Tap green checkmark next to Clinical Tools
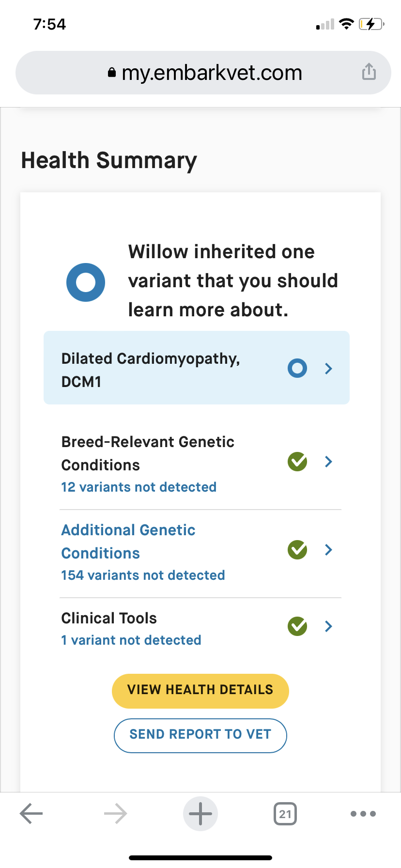Screen dimensions: 401x868 click(x=297, y=626)
